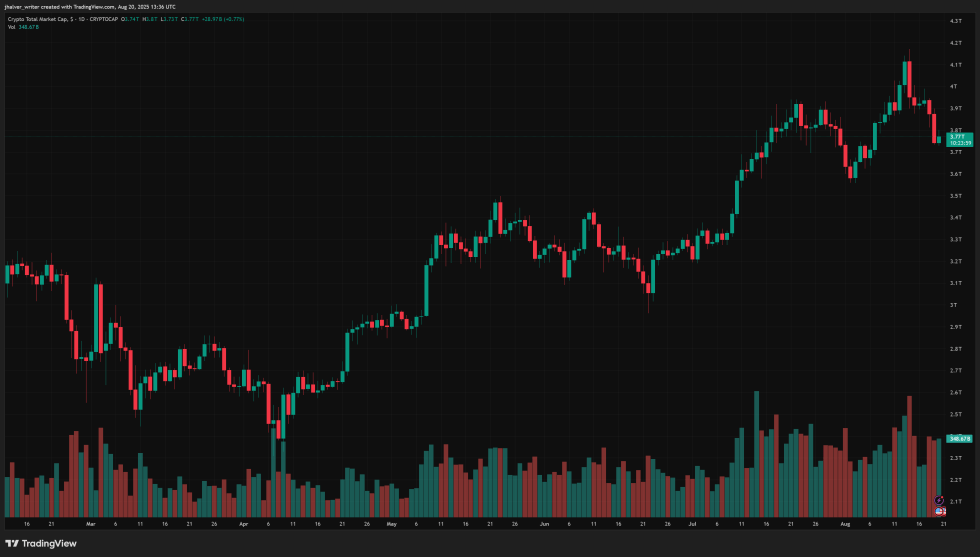Click the Apr label on the time axis
This screenshot has width=980, height=557.
coord(243,523)
